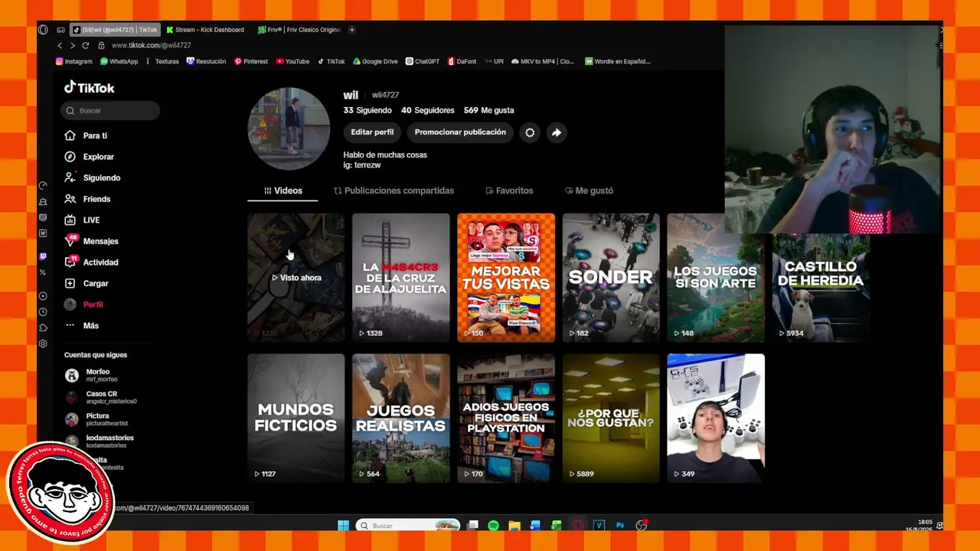This screenshot has height=551, width=980.
Task: Open the DaFont bookmark
Action: (462, 61)
